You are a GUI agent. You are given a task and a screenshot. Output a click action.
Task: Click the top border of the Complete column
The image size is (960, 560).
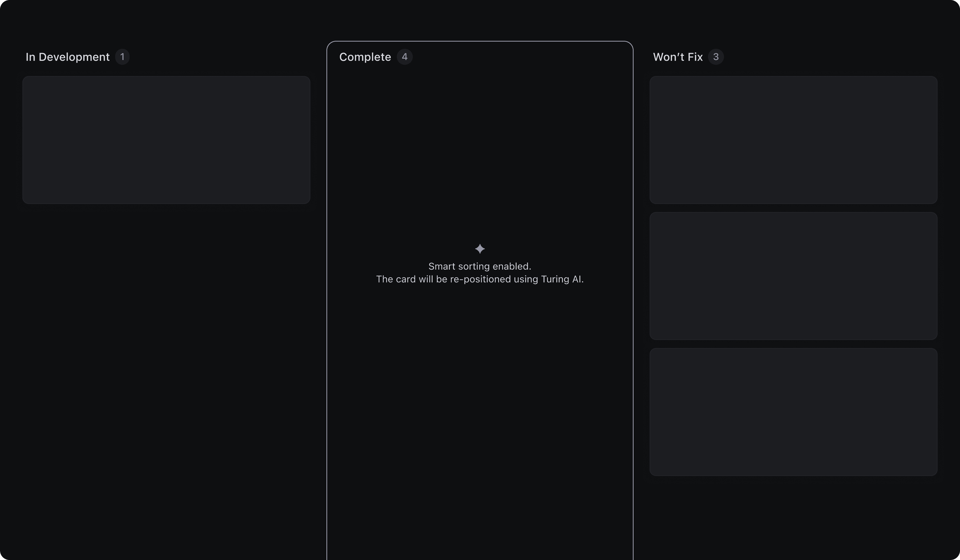pos(480,41)
